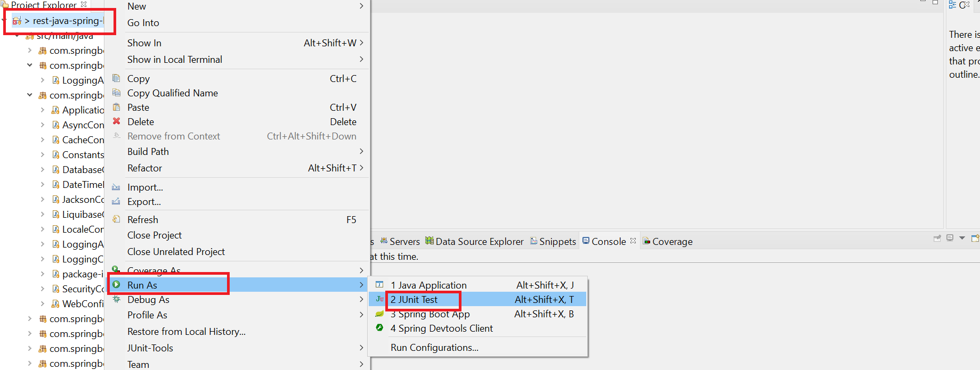Open the Team submenu

pos(238,364)
